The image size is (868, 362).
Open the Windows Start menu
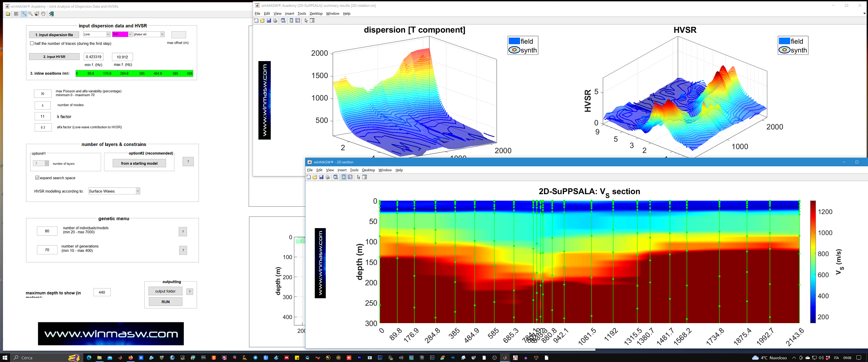pos(5,357)
